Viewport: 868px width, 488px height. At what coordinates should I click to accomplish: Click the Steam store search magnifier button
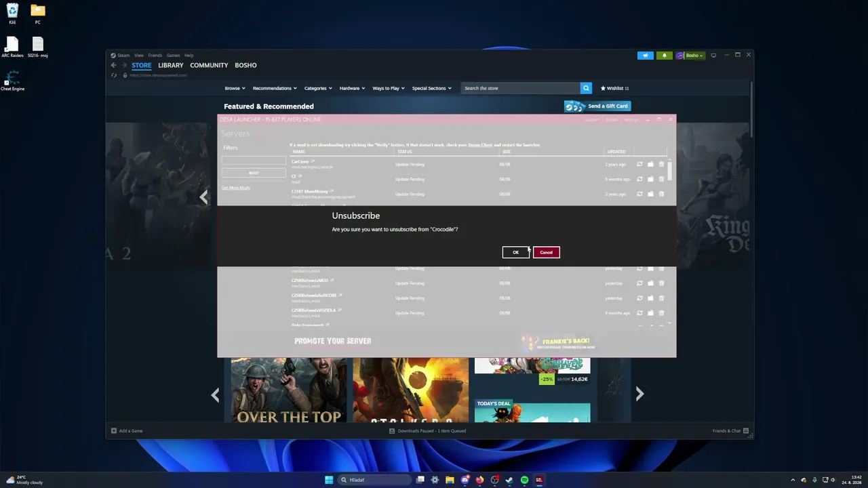point(586,88)
